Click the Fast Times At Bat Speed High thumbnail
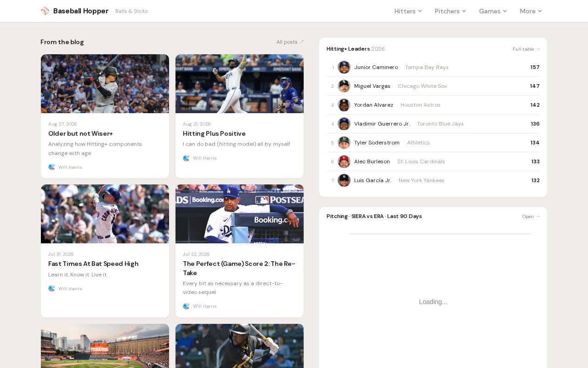The image size is (588, 368). pyautogui.click(x=105, y=214)
